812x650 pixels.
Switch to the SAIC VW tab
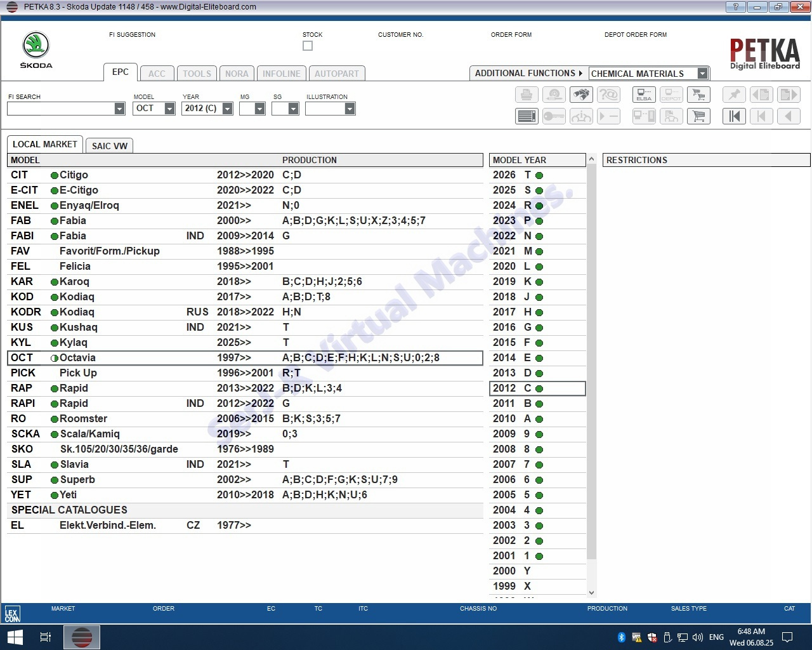[x=109, y=146]
